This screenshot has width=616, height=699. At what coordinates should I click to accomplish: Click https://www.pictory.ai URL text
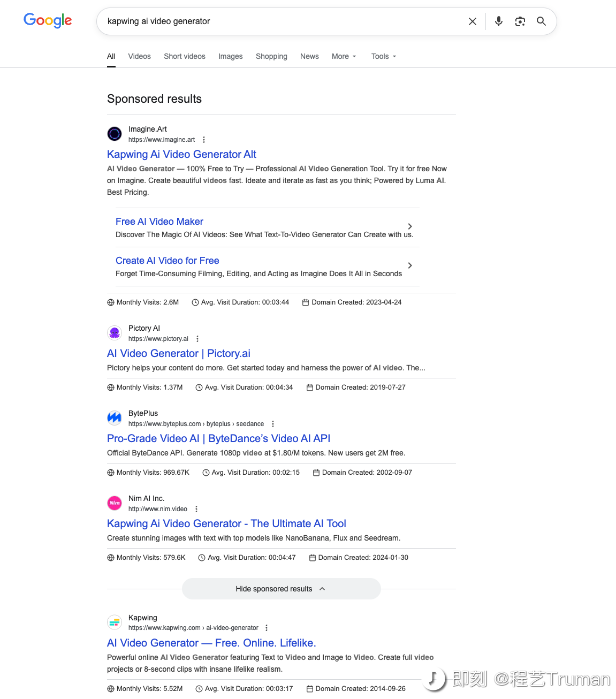pos(158,339)
